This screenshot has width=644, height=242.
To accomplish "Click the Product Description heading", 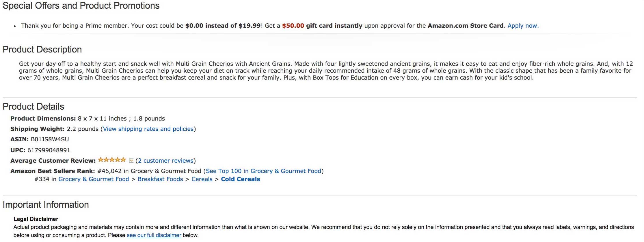I will [42, 50].
